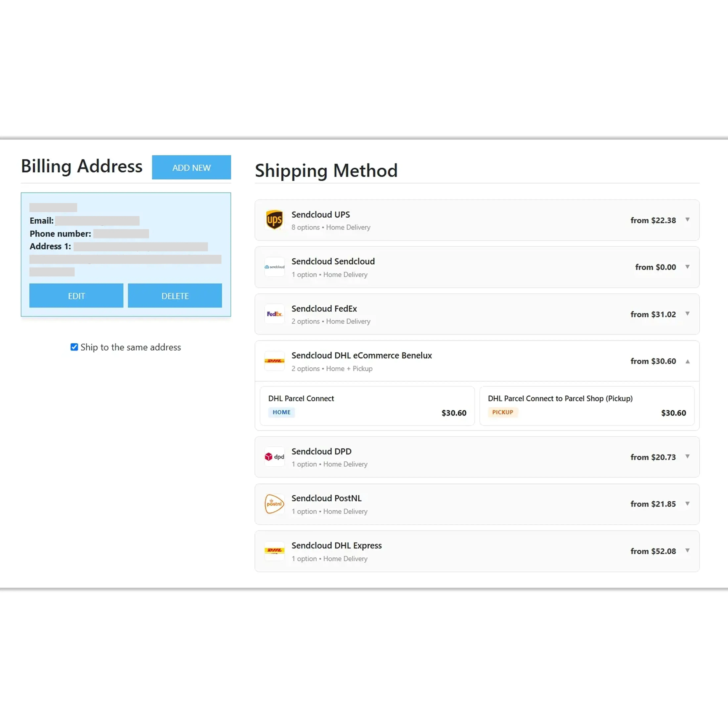The height and width of the screenshot is (728, 728).
Task: Click ADD NEW billing address button
Action: coord(191,167)
